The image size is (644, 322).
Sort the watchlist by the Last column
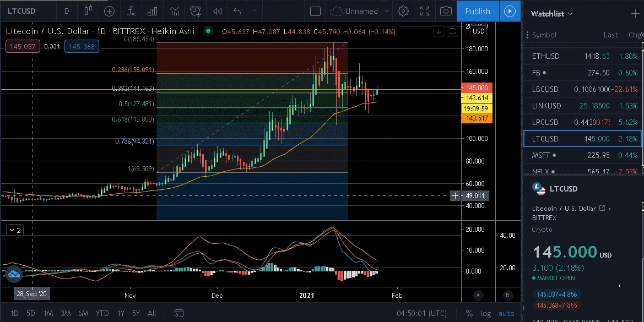click(611, 35)
